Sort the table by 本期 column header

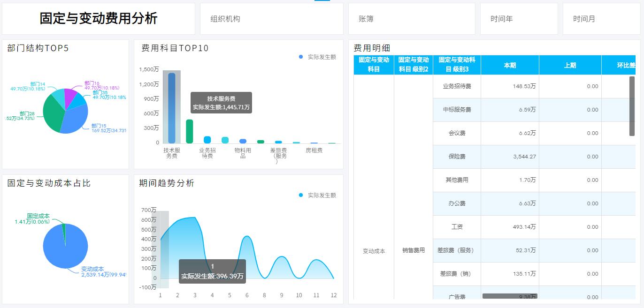[x=510, y=65]
